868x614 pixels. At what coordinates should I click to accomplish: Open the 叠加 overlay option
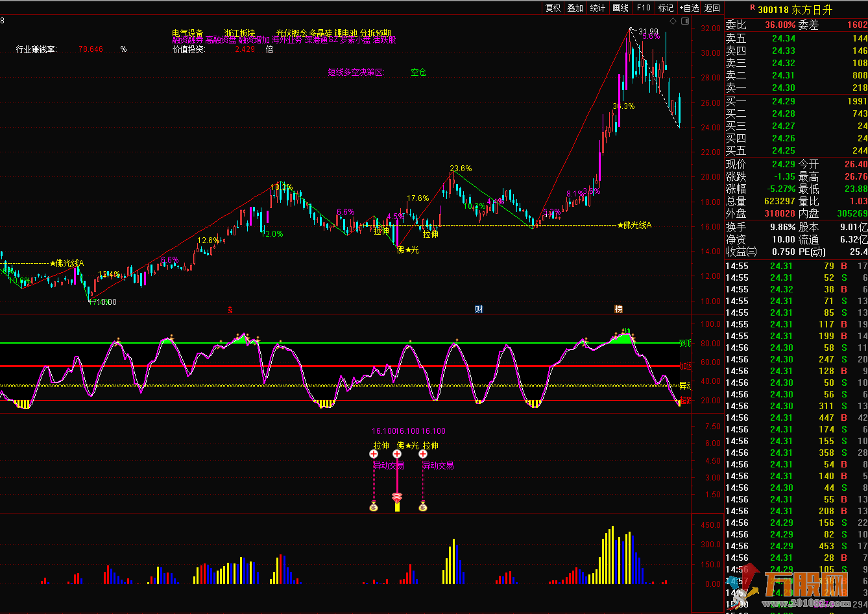pos(575,8)
